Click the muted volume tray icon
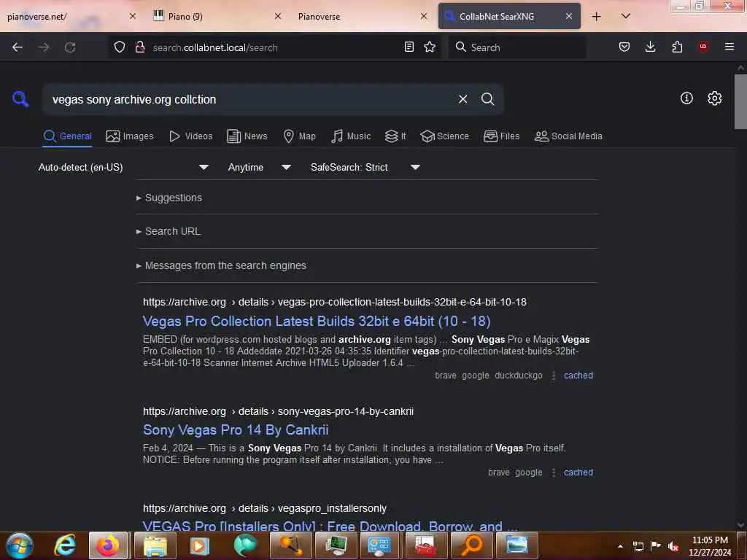The image size is (747, 560). (673, 546)
